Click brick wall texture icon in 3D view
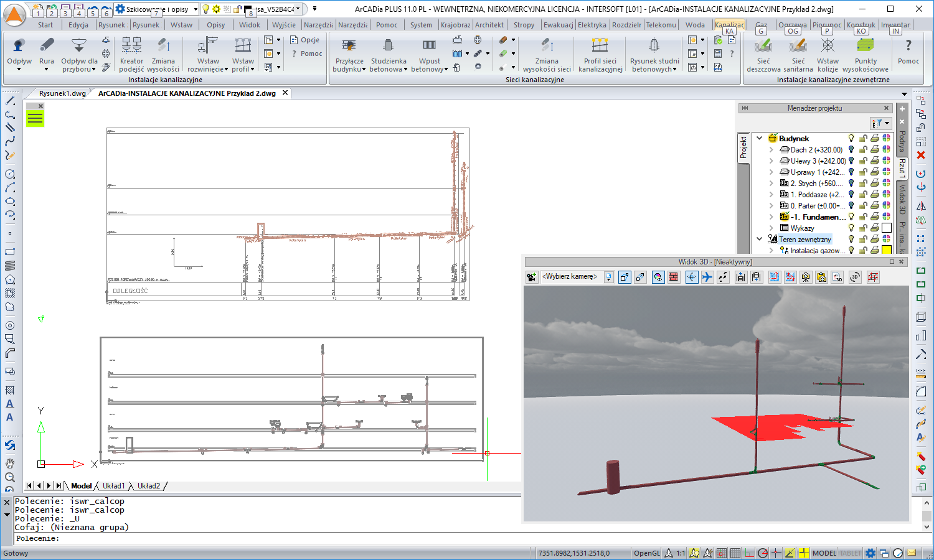This screenshot has height=560, width=934. (674, 277)
